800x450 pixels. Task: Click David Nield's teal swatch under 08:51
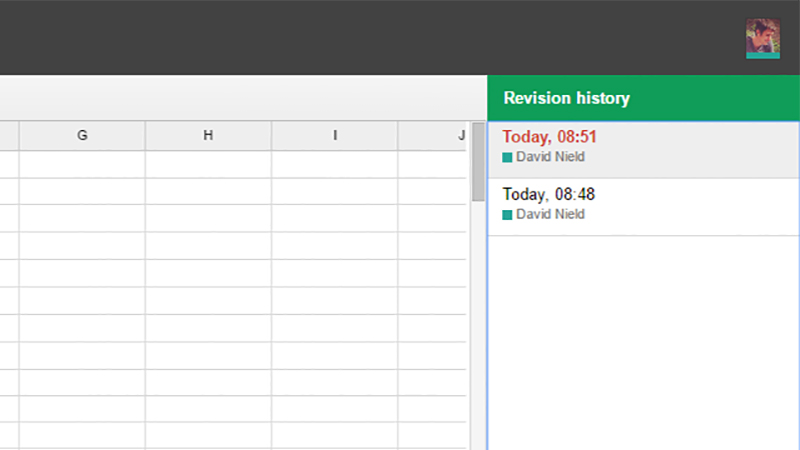507,158
